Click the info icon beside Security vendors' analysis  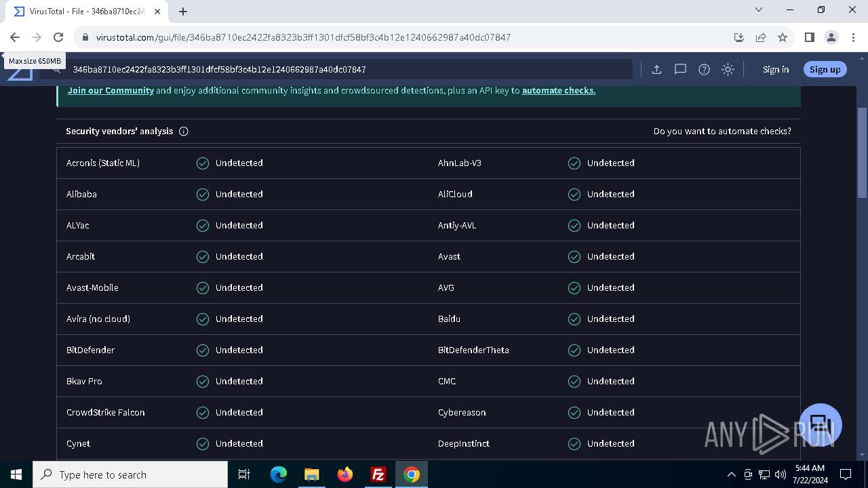183,131
